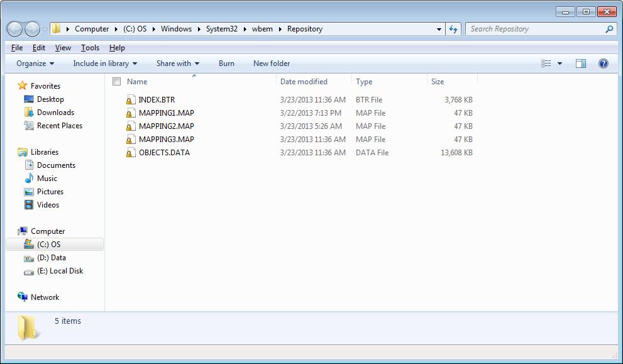Viewport: 623px width, 364px height.
Task: Expand the Organize dropdown
Action: tap(35, 63)
